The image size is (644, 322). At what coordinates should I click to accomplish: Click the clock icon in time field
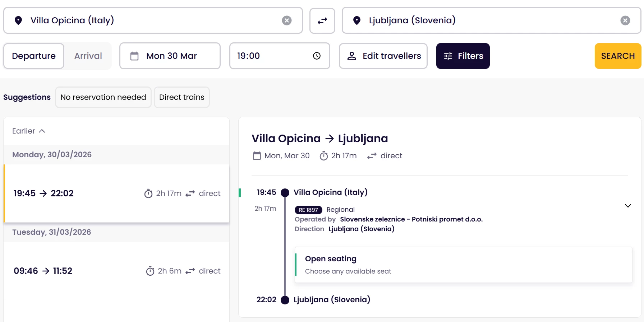click(317, 56)
